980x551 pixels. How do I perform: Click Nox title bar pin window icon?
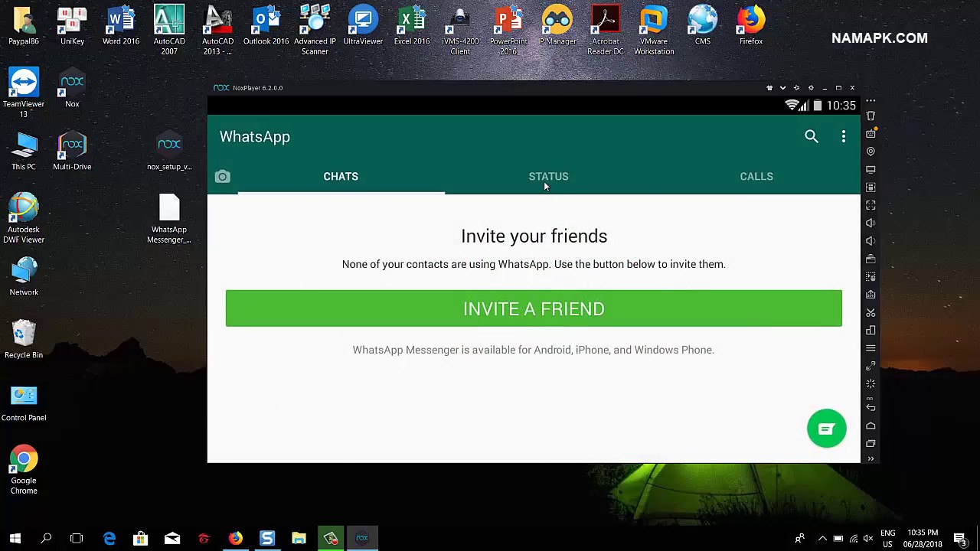click(x=796, y=88)
